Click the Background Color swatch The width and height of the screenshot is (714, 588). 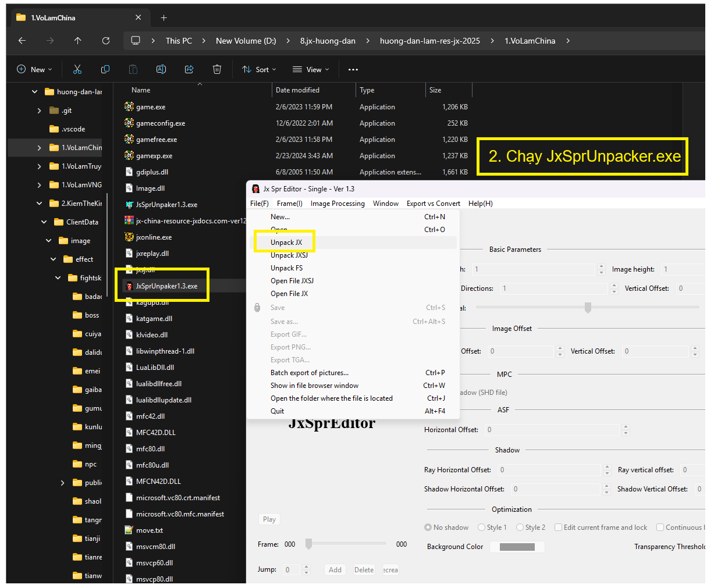tap(517, 547)
